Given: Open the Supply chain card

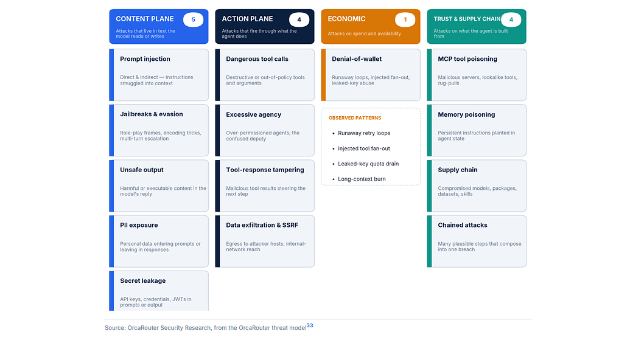Looking at the screenshot, I should tap(477, 186).
